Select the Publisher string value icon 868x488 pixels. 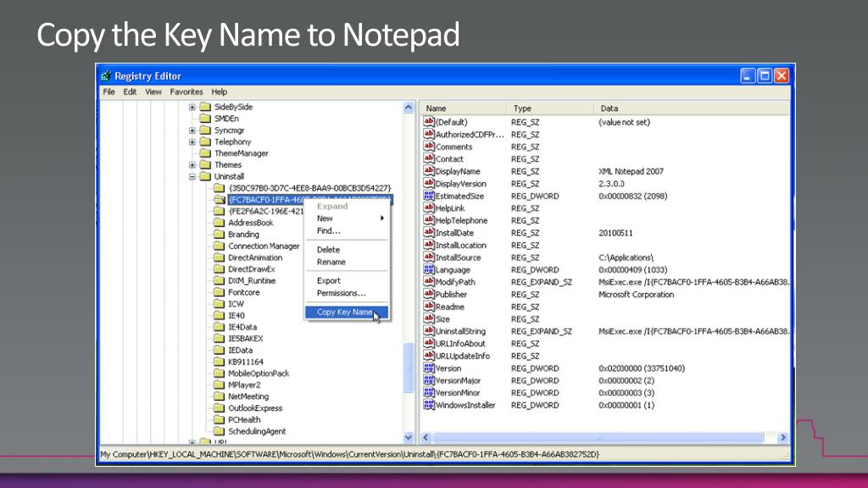(429, 294)
